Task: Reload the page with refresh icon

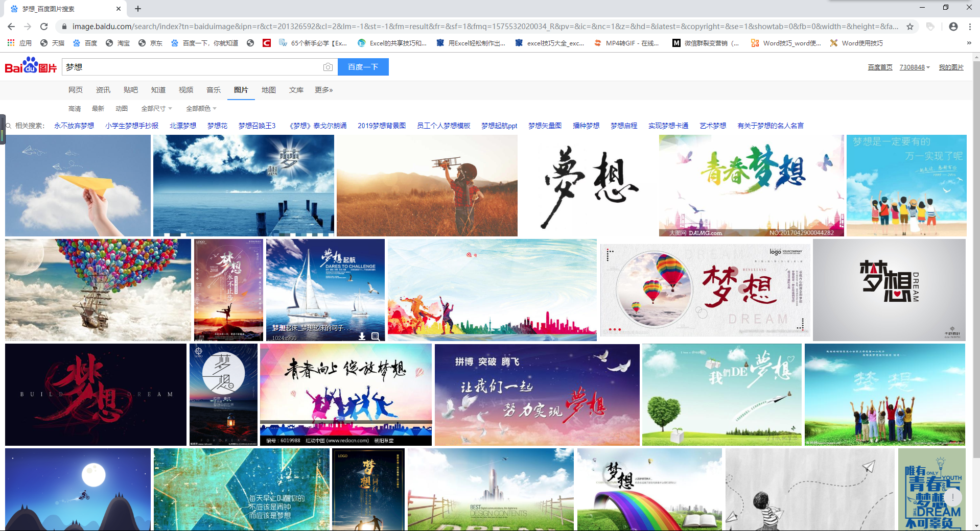Action: [44, 27]
